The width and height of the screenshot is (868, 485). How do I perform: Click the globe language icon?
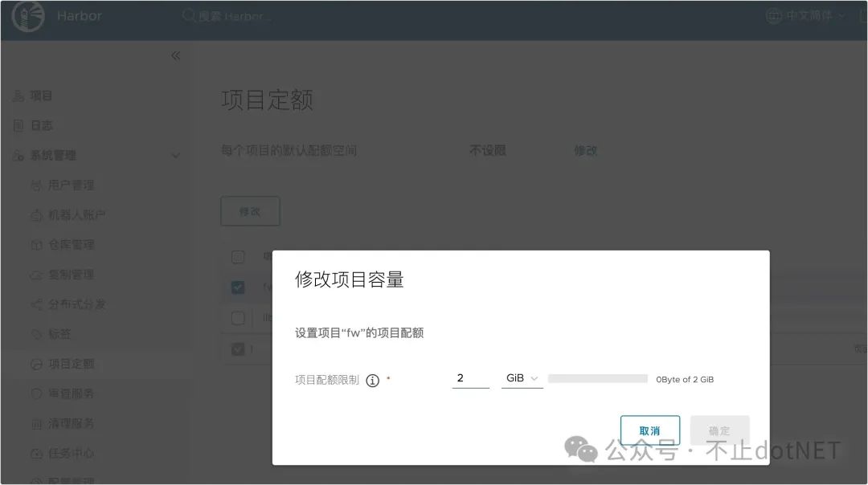pos(774,16)
